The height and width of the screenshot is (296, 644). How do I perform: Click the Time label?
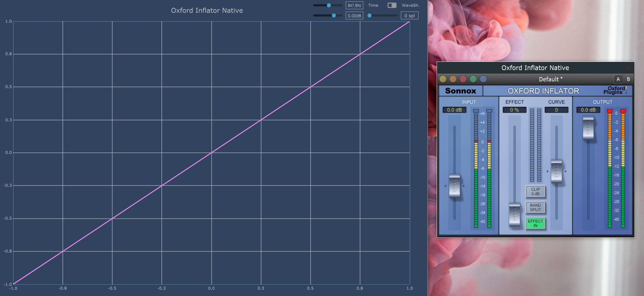click(x=373, y=5)
